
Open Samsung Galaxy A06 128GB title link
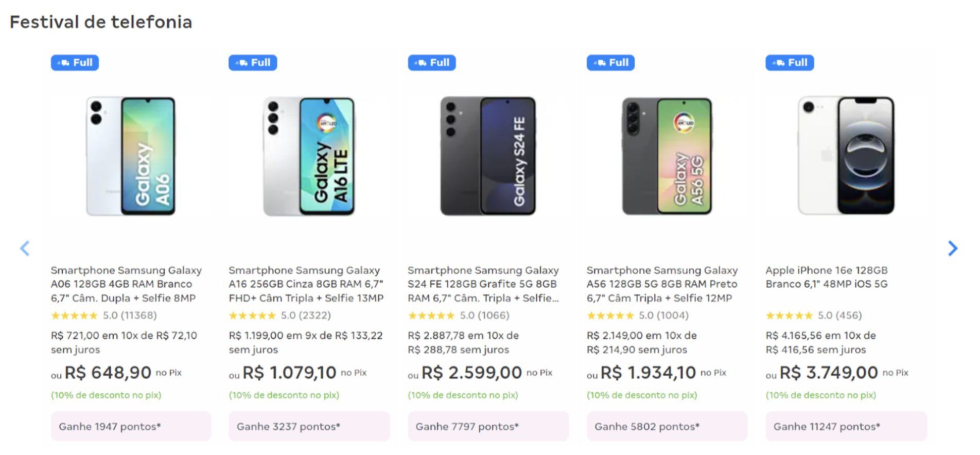(126, 284)
